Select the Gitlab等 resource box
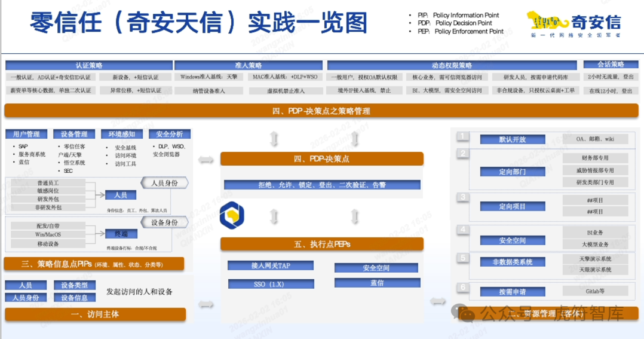This screenshot has width=644, height=339. point(595,291)
